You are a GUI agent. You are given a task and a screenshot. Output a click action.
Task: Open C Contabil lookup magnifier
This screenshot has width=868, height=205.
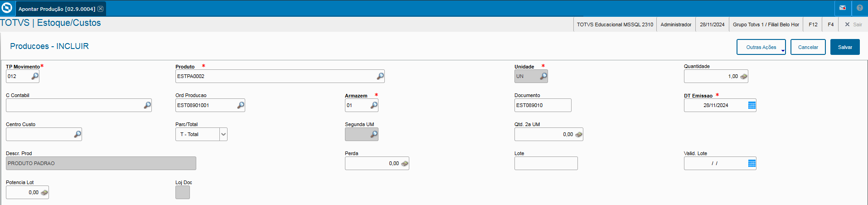coord(147,105)
